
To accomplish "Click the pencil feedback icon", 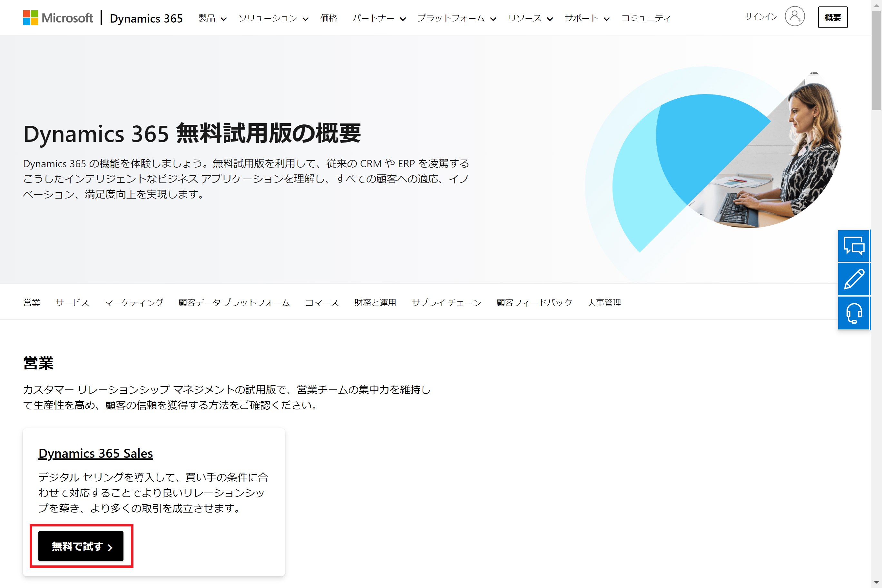I will 854,279.
